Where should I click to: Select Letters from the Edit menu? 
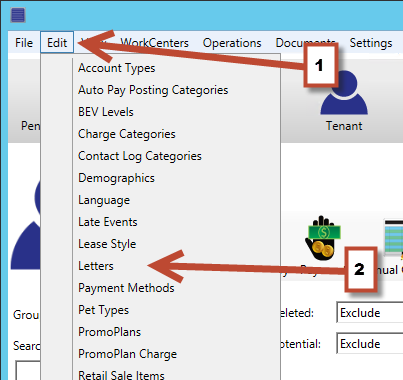96,266
